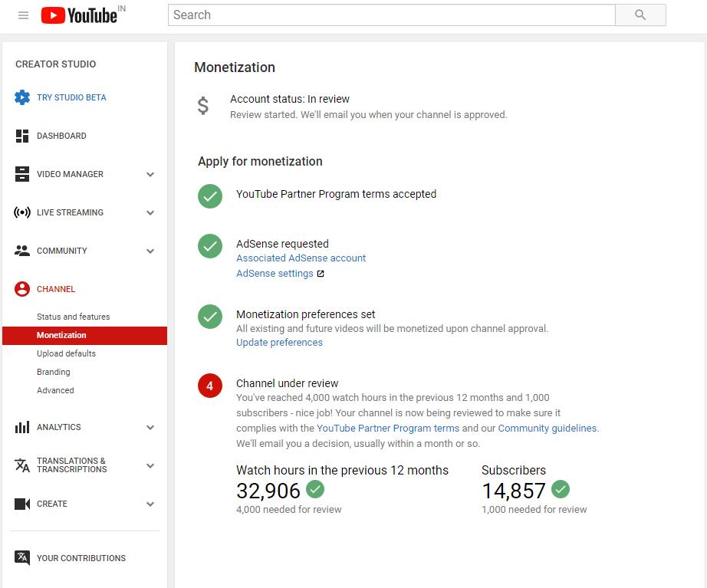707x588 pixels.
Task: Open Associated AdSense account link
Action: click(x=301, y=258)
